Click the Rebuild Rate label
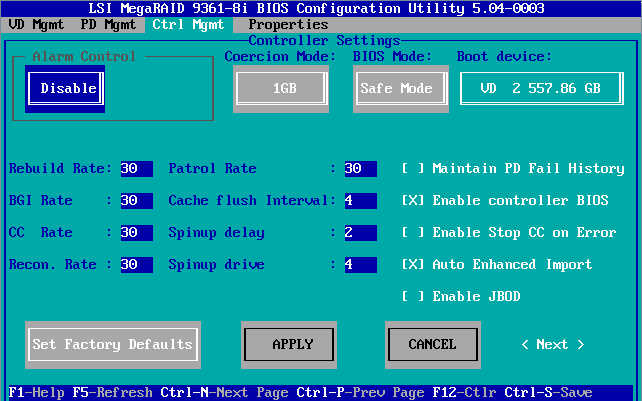The image size is (642, 401). click(60, 169)
